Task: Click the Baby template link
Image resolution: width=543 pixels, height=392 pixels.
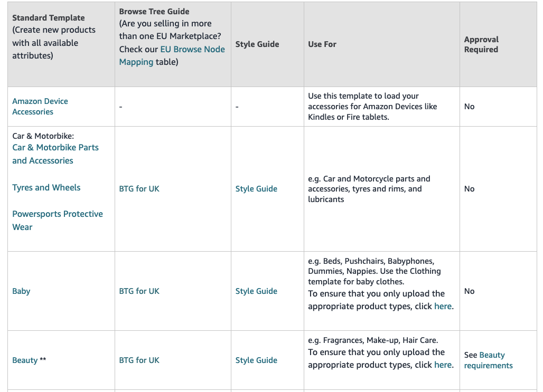Action: click(x=21, y=291)
